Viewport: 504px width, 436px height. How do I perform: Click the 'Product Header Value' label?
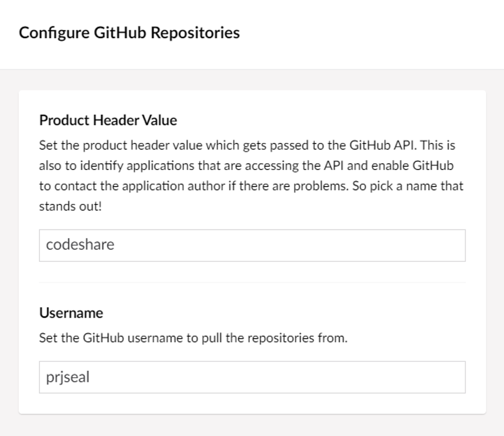pos(108,121)
